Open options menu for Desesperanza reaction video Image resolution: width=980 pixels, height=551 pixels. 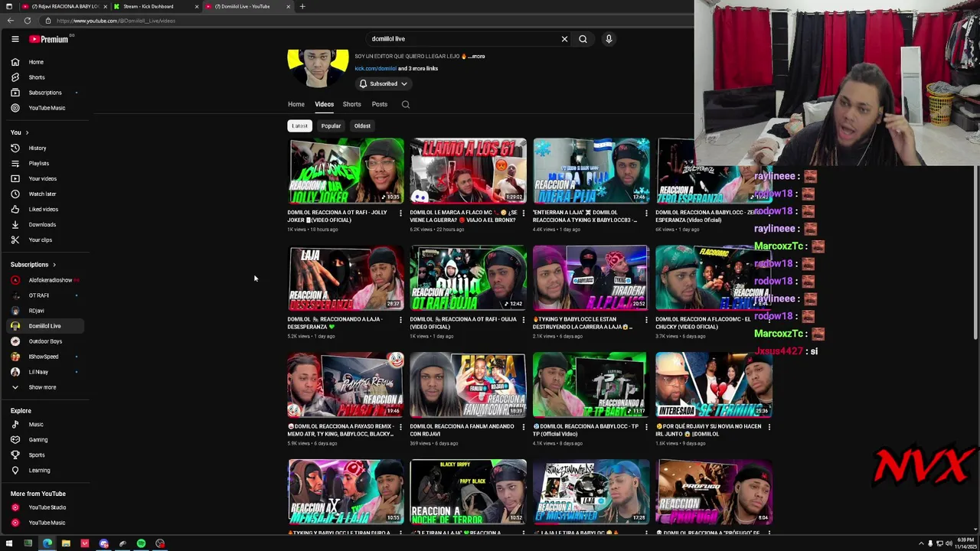[x=400, y=320]
